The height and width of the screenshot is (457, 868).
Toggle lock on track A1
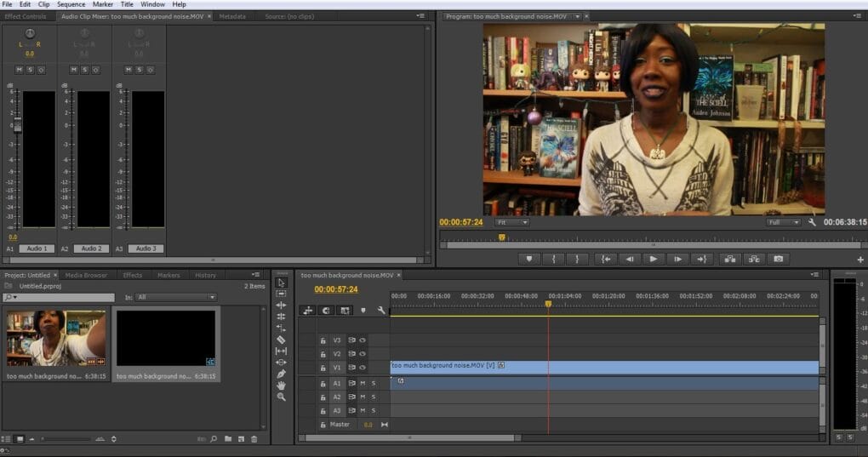pos(323,384)
